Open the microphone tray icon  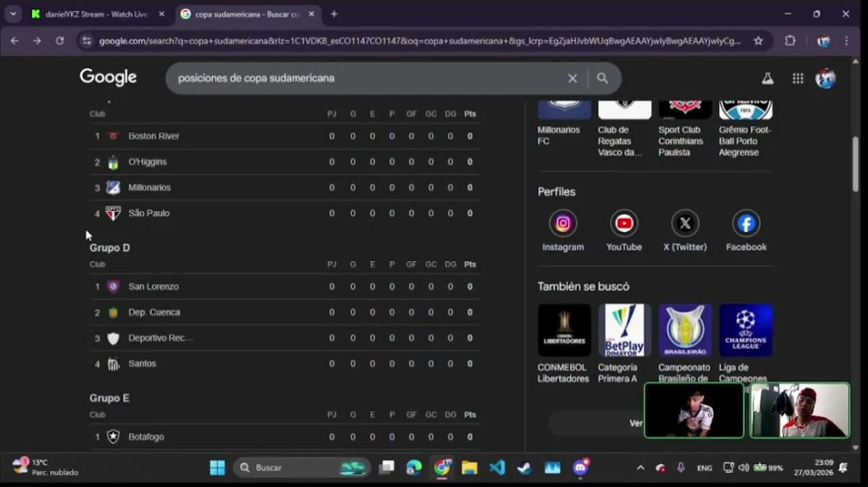coord(681,467)
